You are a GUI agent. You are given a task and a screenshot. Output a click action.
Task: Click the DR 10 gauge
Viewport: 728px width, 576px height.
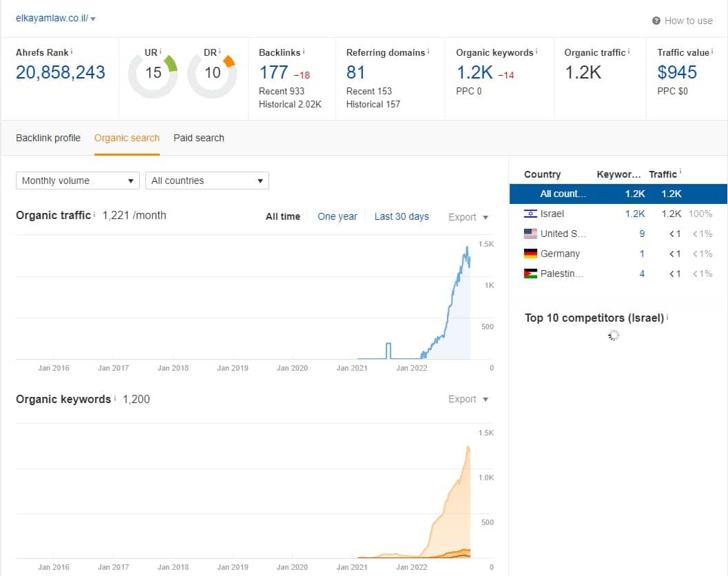point(212,74)
